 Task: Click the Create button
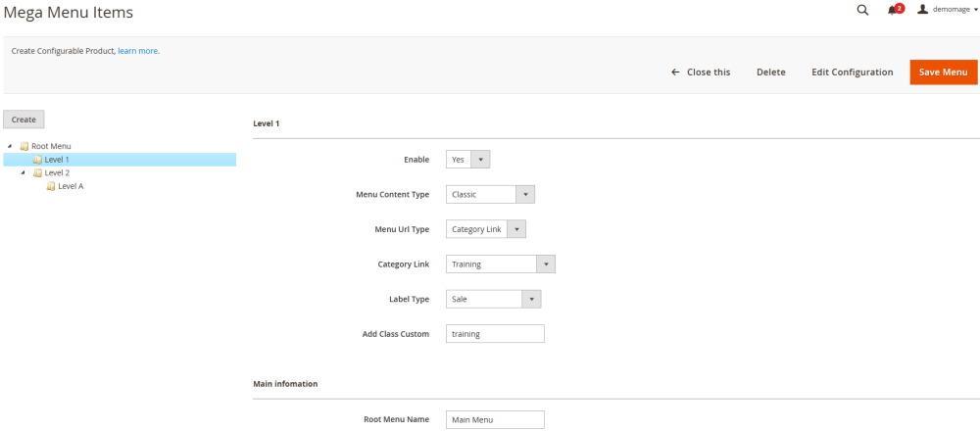coord(24,120)
